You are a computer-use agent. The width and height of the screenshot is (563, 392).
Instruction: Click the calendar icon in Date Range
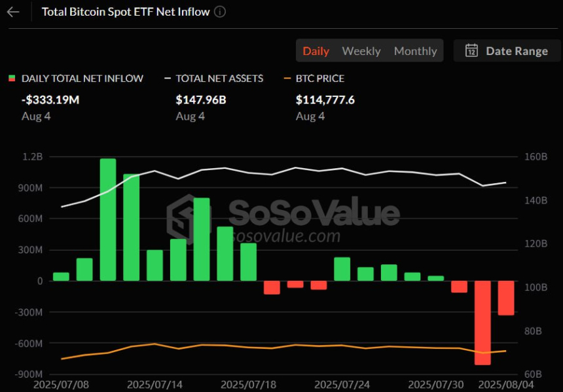pyautogui.click(x=471, y=50)
